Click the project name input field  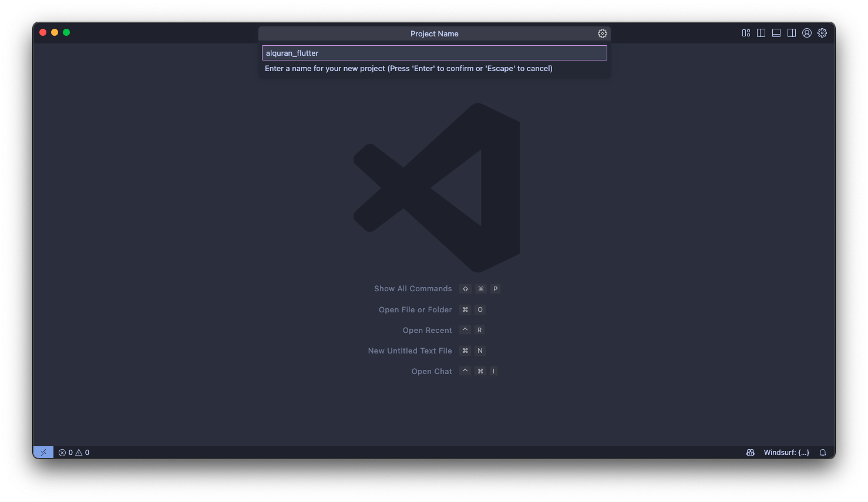(x=434, y=53)
